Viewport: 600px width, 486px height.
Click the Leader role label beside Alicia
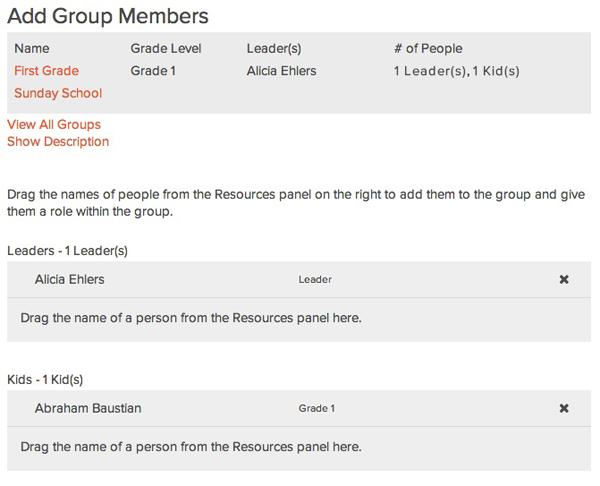pyautogui.click(x=315, y=280)
